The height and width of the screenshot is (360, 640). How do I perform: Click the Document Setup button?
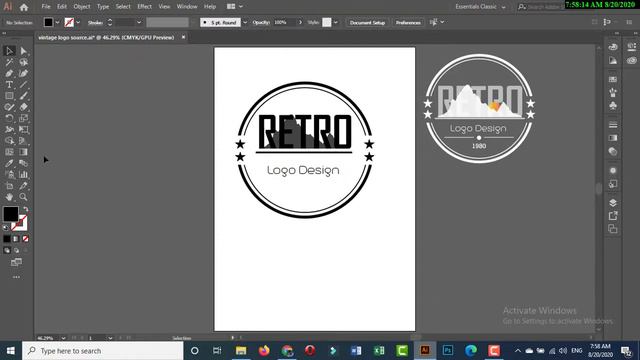367,22
